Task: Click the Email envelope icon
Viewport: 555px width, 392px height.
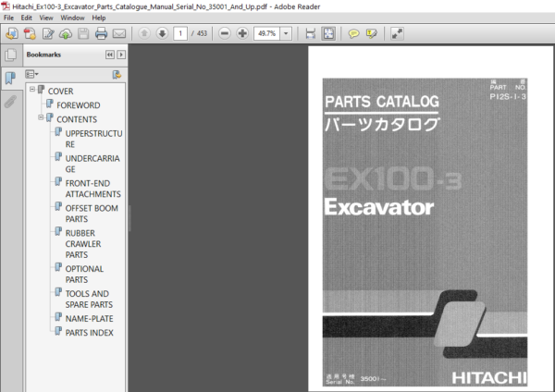Action: tap(119, 33)
